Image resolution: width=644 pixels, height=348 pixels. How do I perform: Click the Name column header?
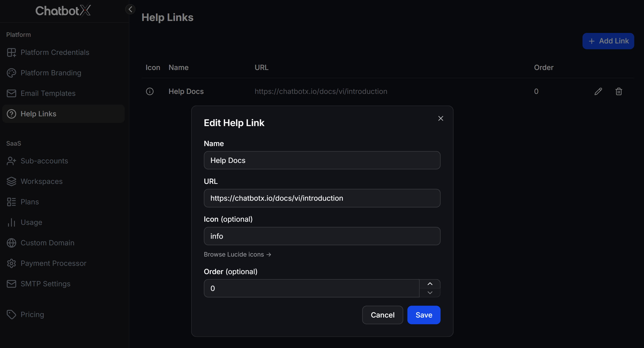[x=178, y=68]
